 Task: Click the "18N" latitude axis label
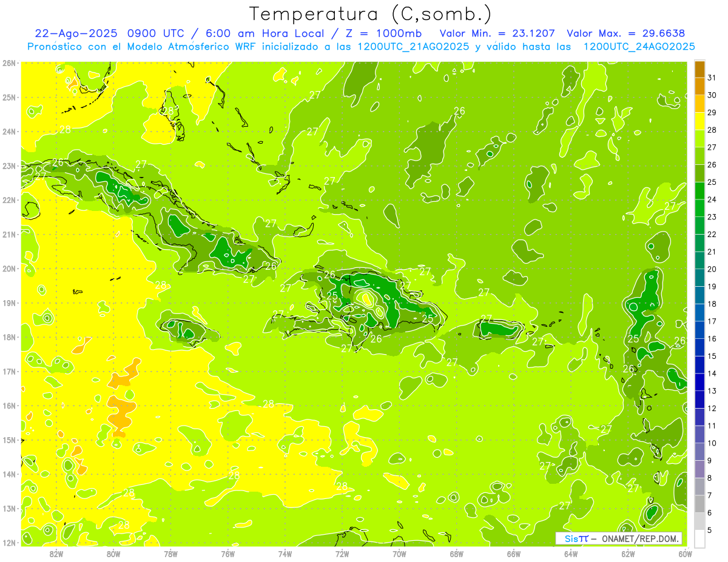pos(8,337)
